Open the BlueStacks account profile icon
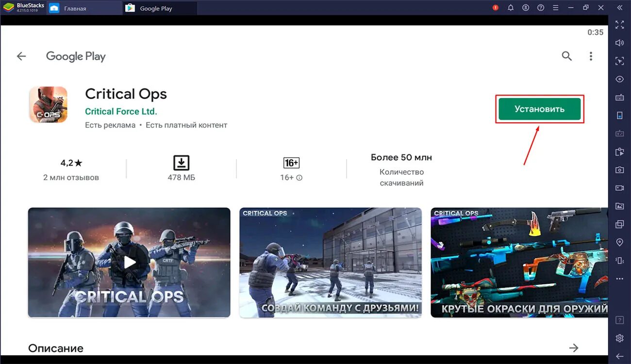This screenshot has height=364, width=631. [x=526, y=8]
